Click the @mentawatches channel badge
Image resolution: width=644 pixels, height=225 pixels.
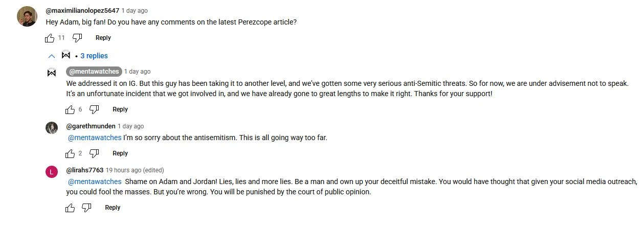click(94, 72)
